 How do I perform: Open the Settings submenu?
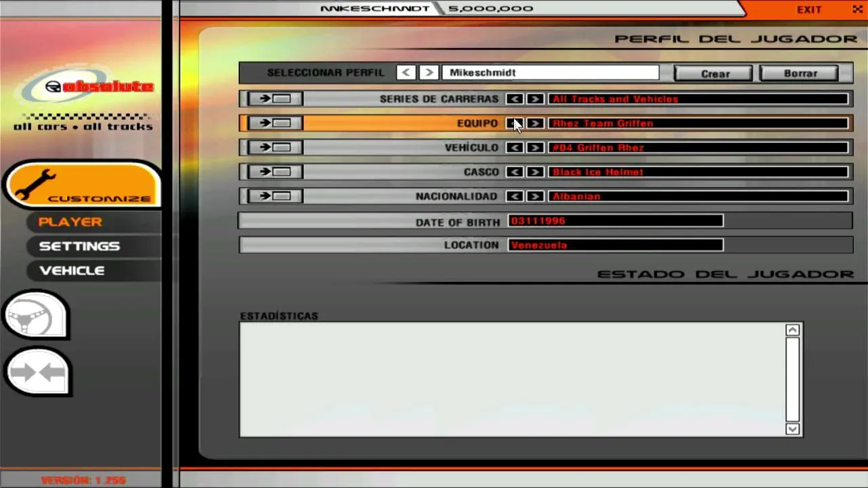point(79,247)
